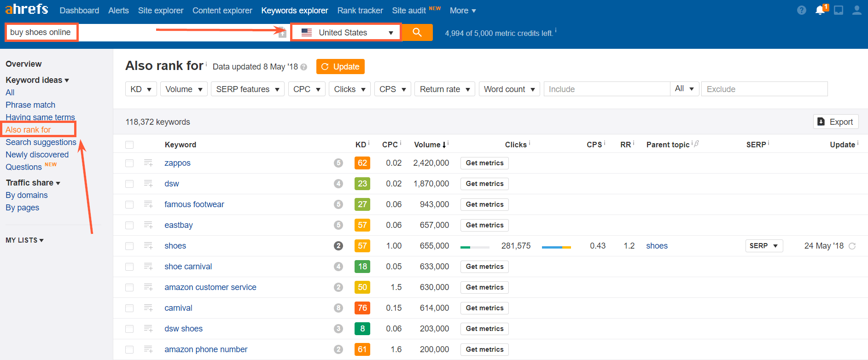Open the Volume filter dropdown
Image resolution: width=868 pixels, height=360 pixels.
[184, 89]
